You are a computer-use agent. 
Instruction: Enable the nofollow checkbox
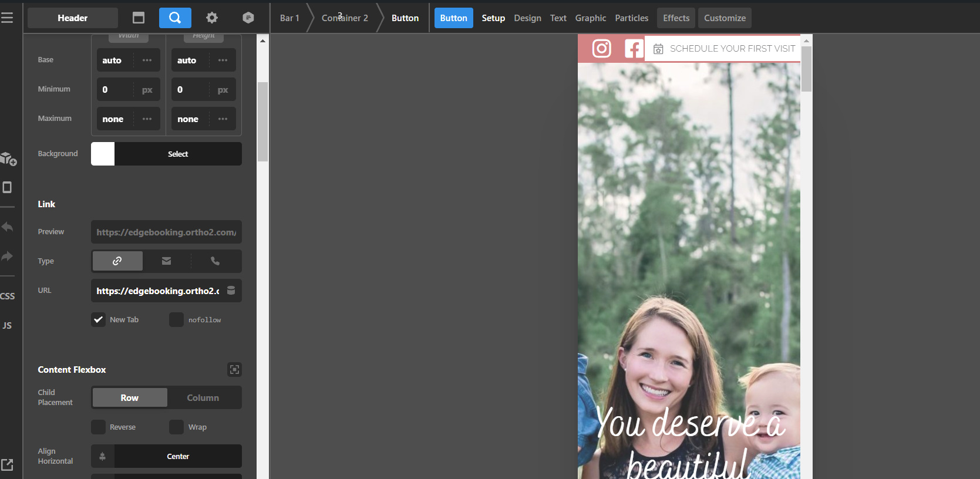pos(176,320)
